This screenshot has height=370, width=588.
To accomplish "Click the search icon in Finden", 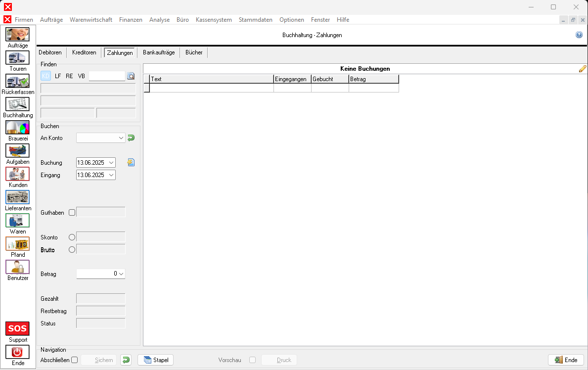I will point(131,76).
